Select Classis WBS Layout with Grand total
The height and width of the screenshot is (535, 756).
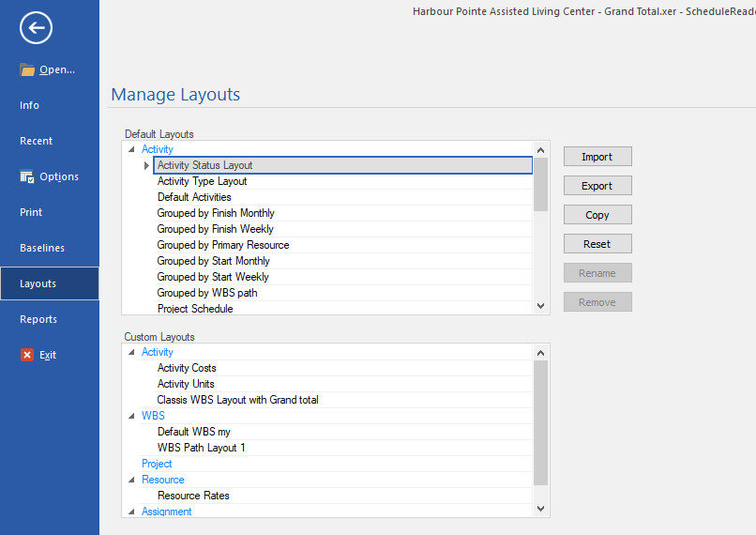pyautogui.click(x=342, y=400)
